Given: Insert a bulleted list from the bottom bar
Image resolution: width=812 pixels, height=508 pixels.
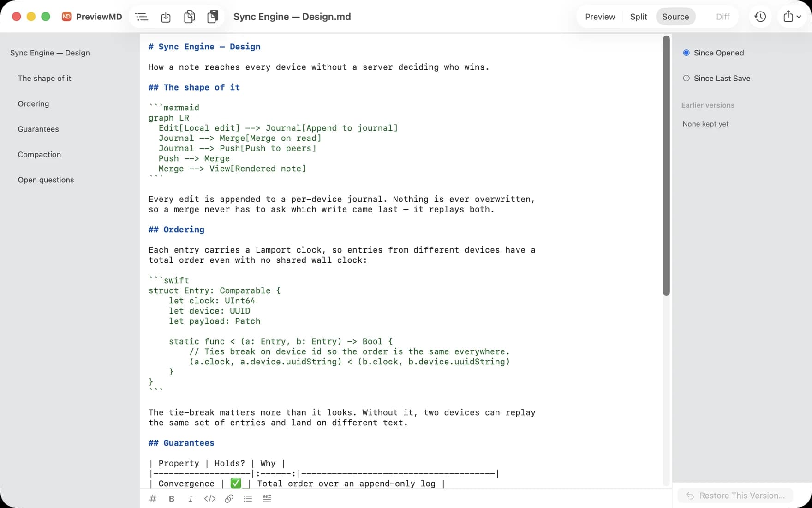Looking at the screenshot, I should coord(248,499).
